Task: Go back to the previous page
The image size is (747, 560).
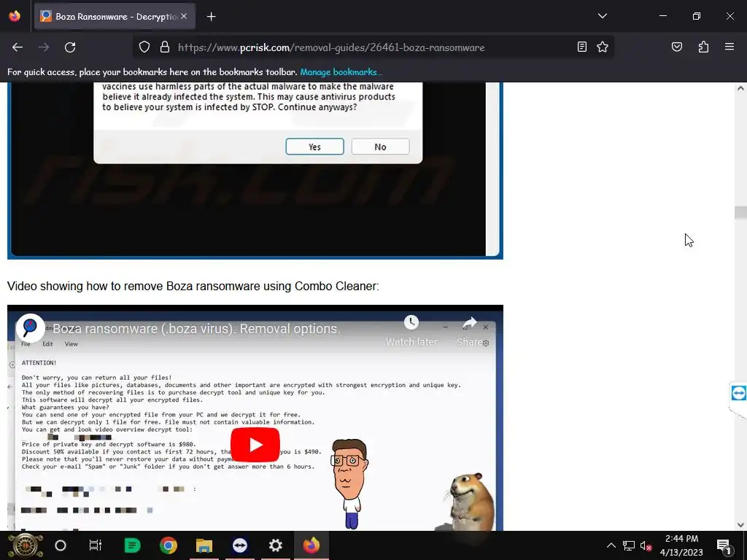Action: tap(18, 47)
